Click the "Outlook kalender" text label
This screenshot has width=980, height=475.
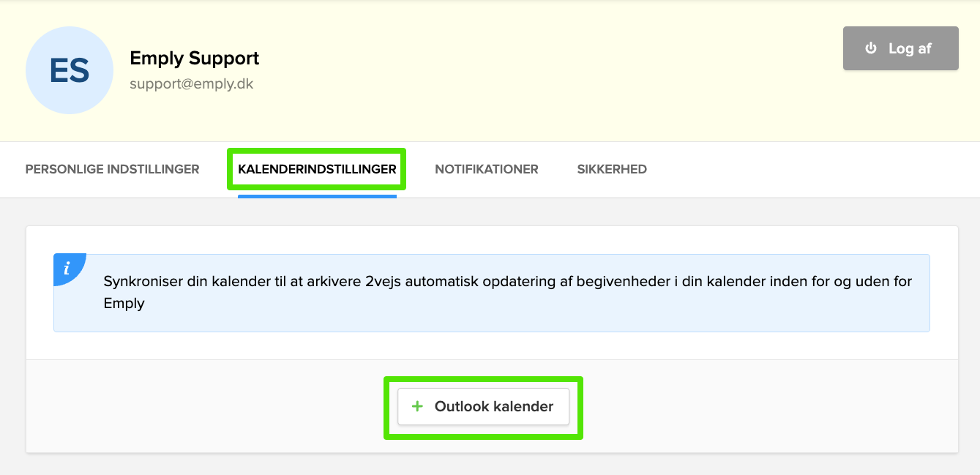coord(494,406)
